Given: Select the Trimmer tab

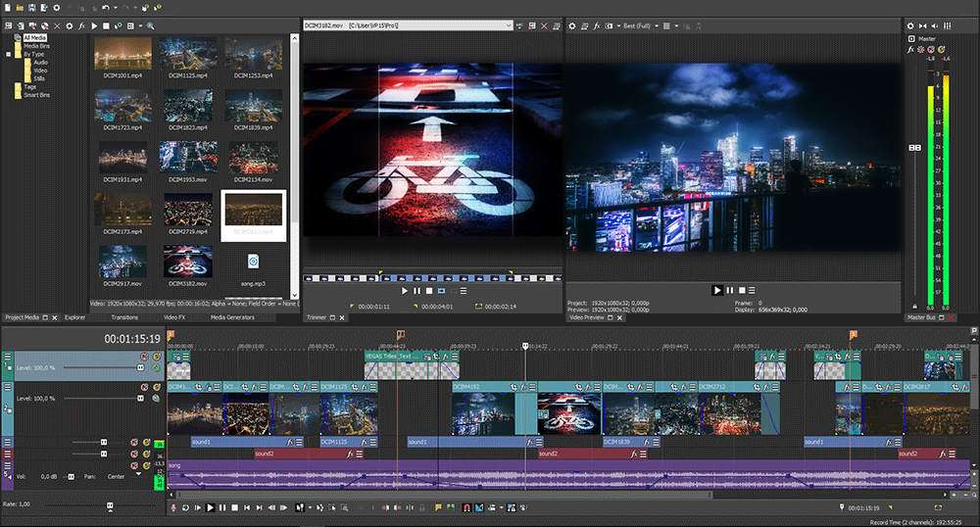Looking at the screenshot, I should pyautogui.click(x=317, y=317).
